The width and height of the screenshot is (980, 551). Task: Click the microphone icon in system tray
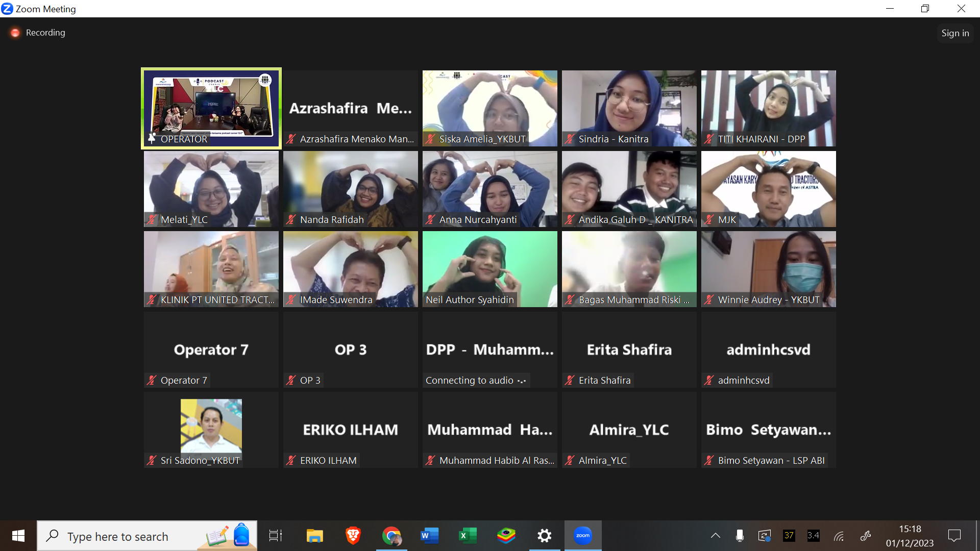[740, 536]
